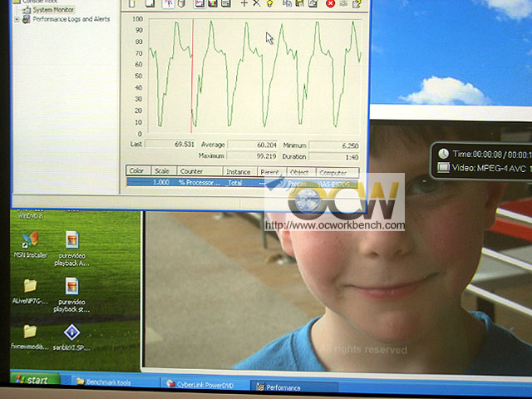Click the Paste Counter List icon
Image resolution: width=532 pixels, height=399 pixels.
(x=299, y=3)
